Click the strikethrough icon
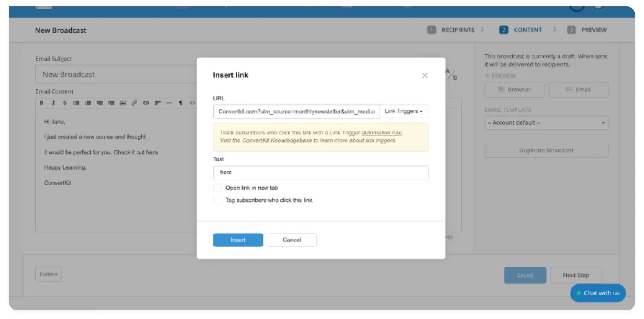 [x=65, y=103]
